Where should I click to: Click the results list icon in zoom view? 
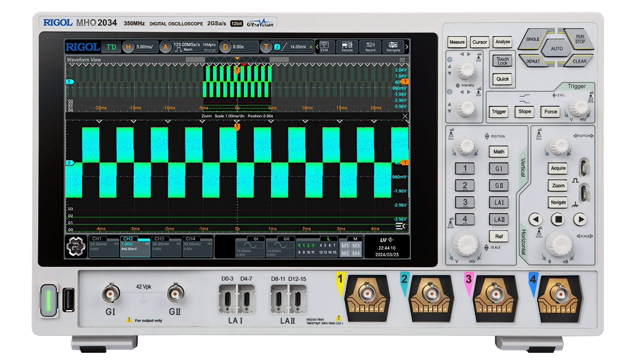(400, 226)
